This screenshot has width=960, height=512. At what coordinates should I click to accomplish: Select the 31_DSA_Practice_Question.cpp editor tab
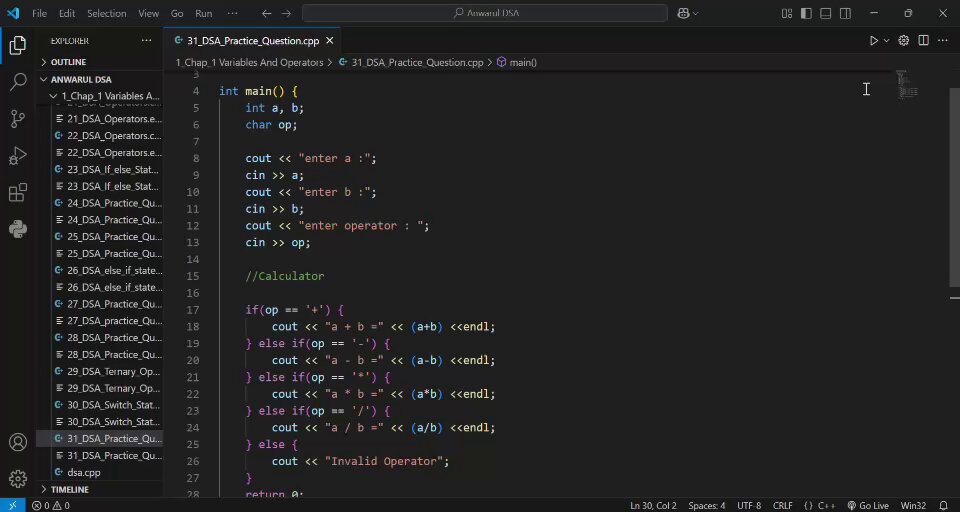click(253, 41)
